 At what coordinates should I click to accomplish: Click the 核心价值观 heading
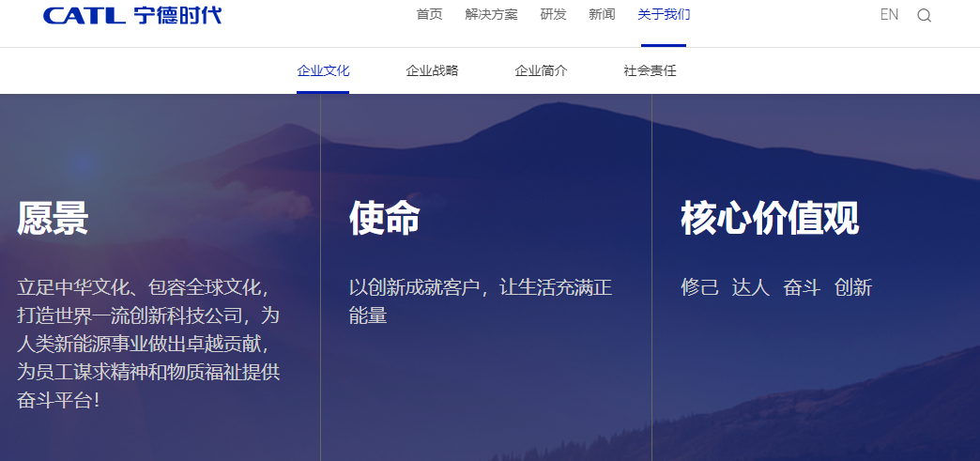pyautogui.click(x=770, y=219)
